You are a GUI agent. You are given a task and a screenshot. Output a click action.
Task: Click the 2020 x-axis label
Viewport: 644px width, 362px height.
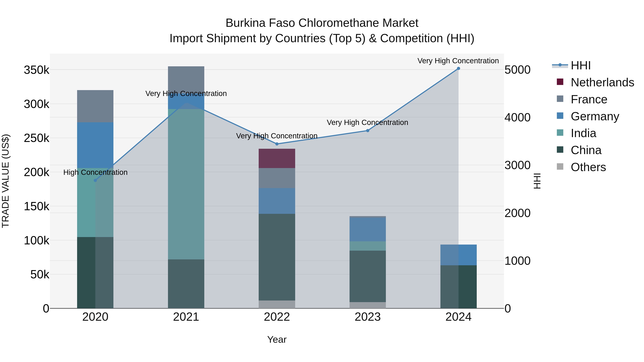(95, 317)
